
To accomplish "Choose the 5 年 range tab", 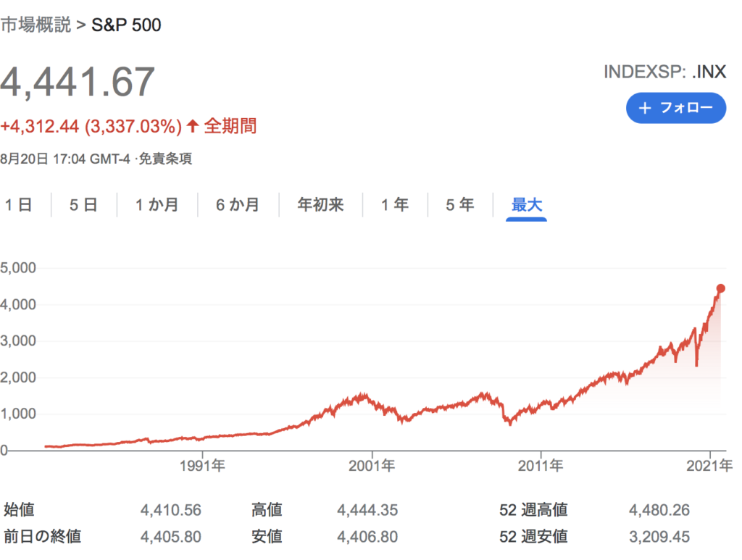I will point(460,205).
